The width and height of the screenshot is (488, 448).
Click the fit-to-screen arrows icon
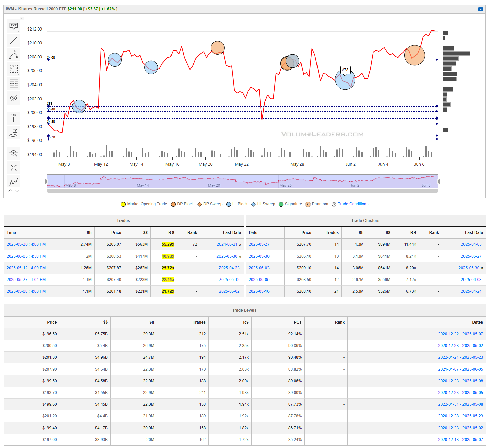14,168
